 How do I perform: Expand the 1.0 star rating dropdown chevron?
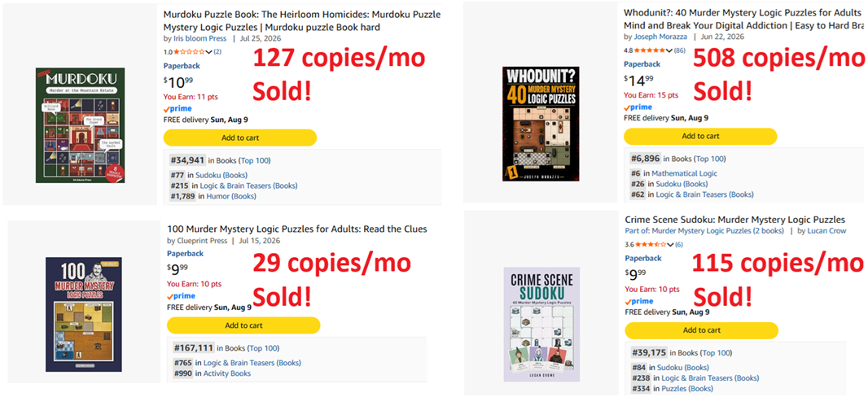(208, 52)
